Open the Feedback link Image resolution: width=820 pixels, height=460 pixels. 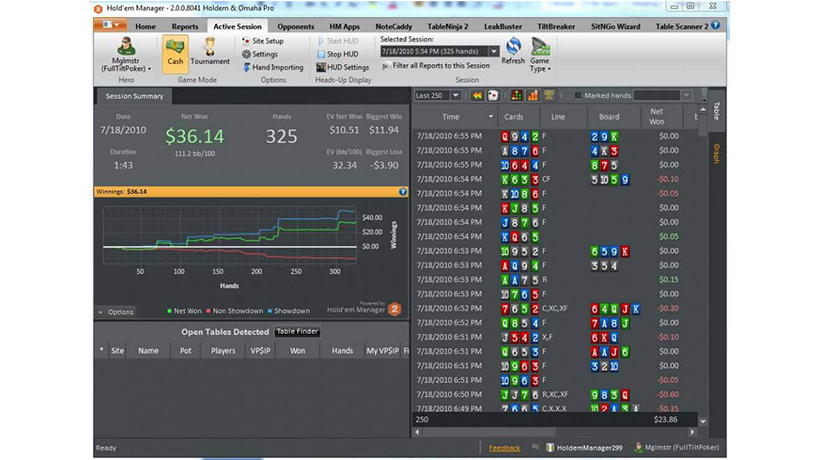click(x=504, y=448)
